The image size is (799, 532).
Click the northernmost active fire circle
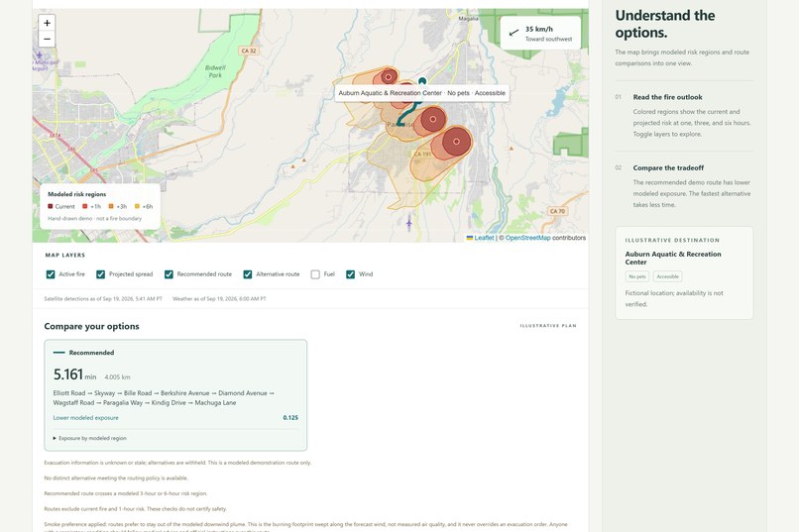point(389,77)
